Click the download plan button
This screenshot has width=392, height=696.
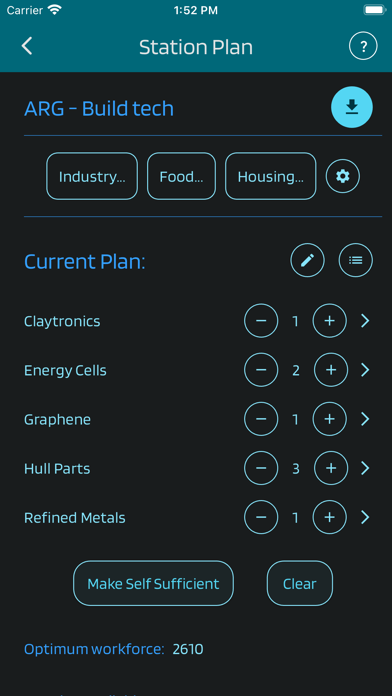[352, 107]
